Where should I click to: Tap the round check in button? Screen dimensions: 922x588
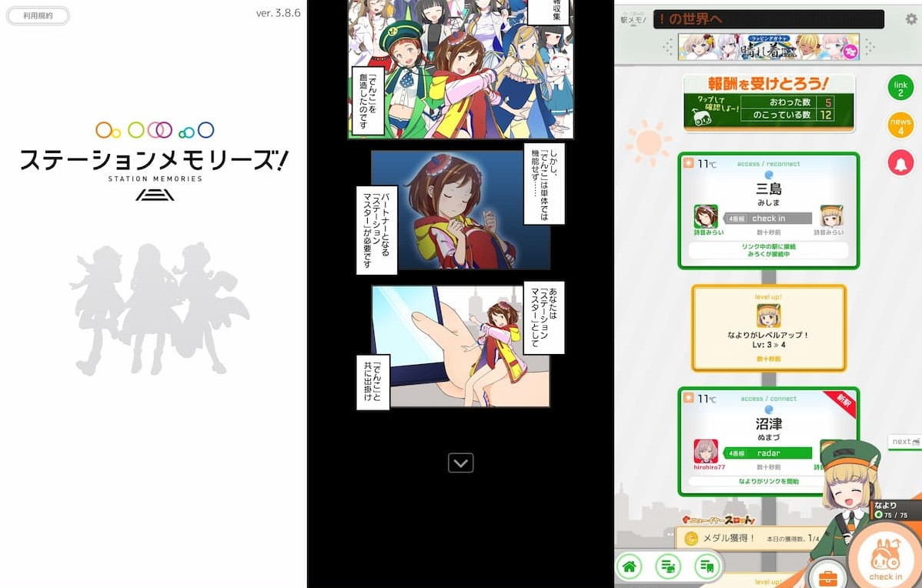886,559
